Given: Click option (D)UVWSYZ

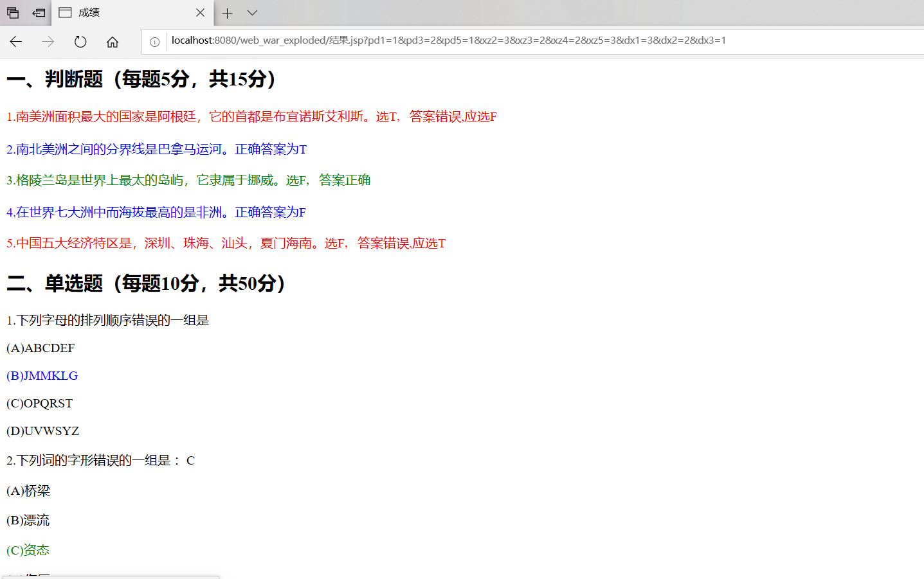Looking at the screenshot, I should 42,431.
